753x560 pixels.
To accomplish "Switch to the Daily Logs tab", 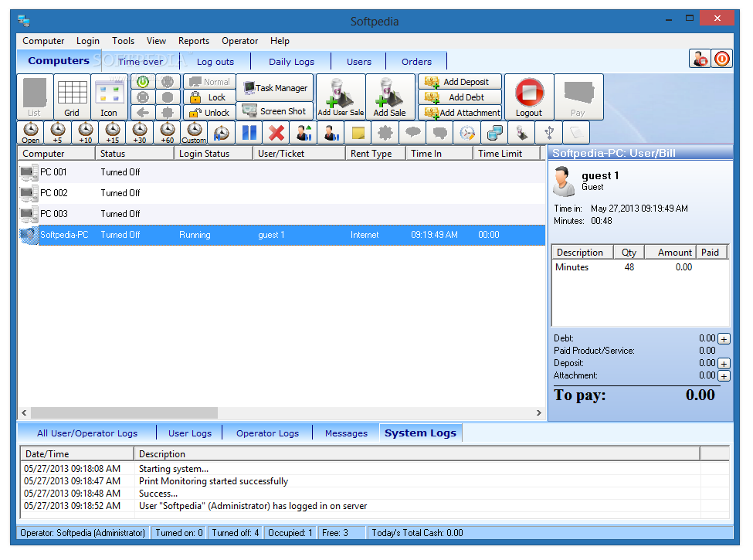I will tap(291, 62).
